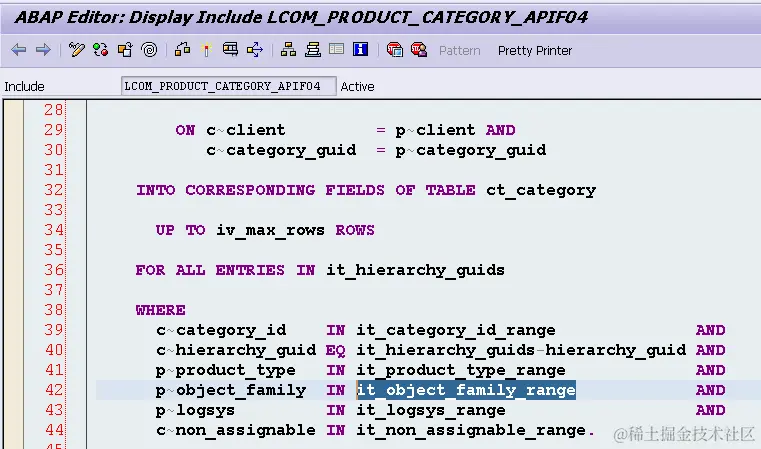The width and height of the screenshot is (761, 449).
Task: Click the forward arrow icon
Action: 43,50
